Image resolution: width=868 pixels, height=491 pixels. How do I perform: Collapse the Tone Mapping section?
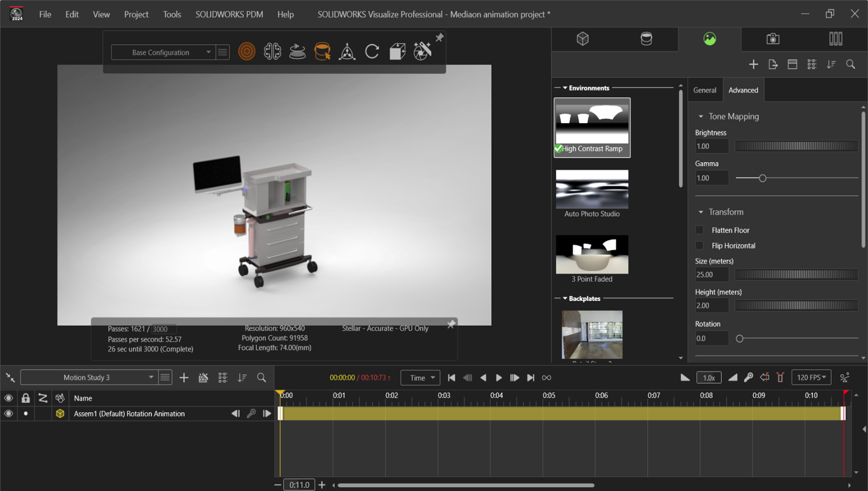[x=701, y=117]
